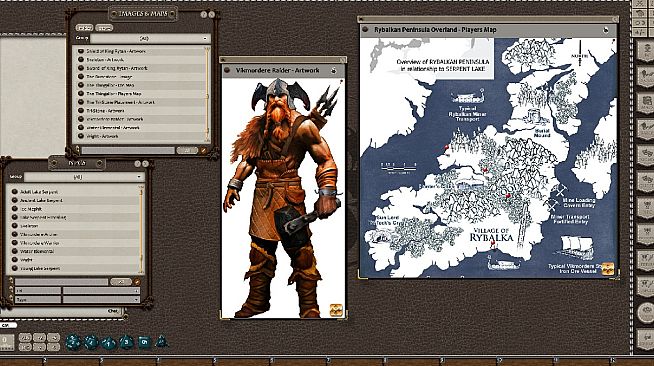Open link icon for Skeleton - Artwork image

click(x=81, y=60)
